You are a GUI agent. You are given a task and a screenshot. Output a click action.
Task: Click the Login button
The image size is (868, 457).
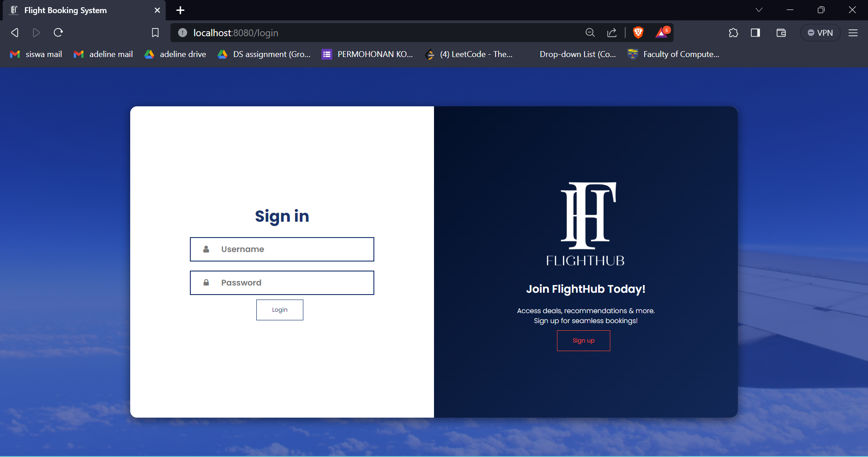[x=280, y=310]
